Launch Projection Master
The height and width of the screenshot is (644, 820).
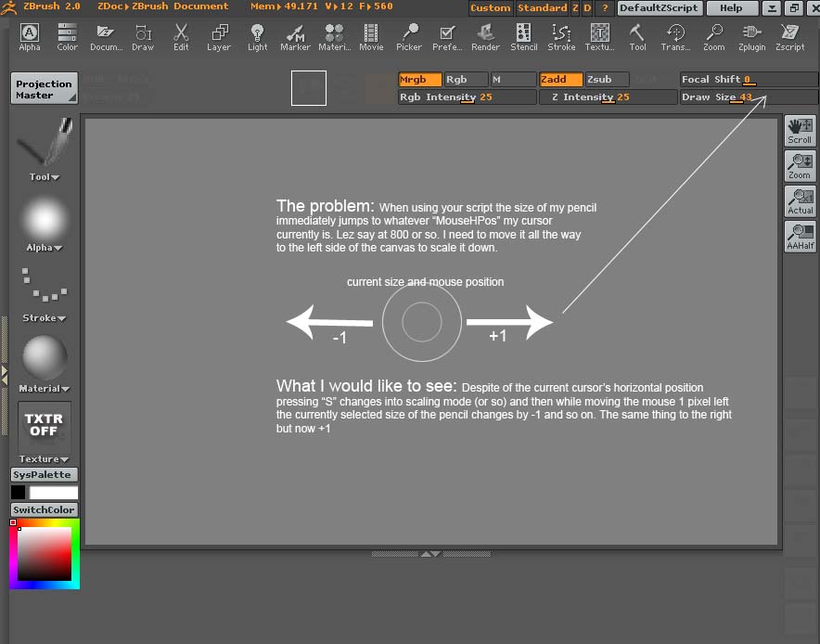(x=44, y=89)
